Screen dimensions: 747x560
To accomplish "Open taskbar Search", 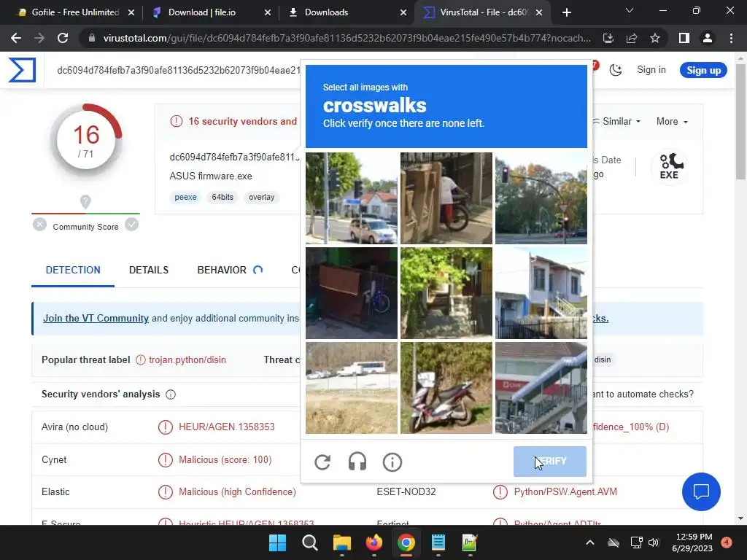I will tap(309, 542).
